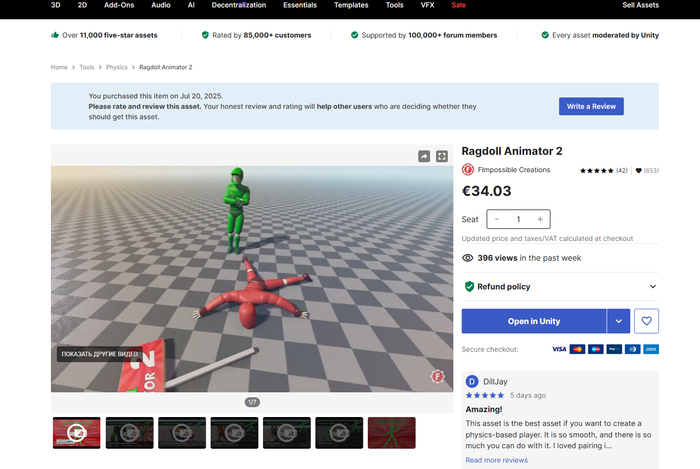Enter a value in the Seat quantity field
The height and width of the screenshot is (469, 700).
pos(518,219)
